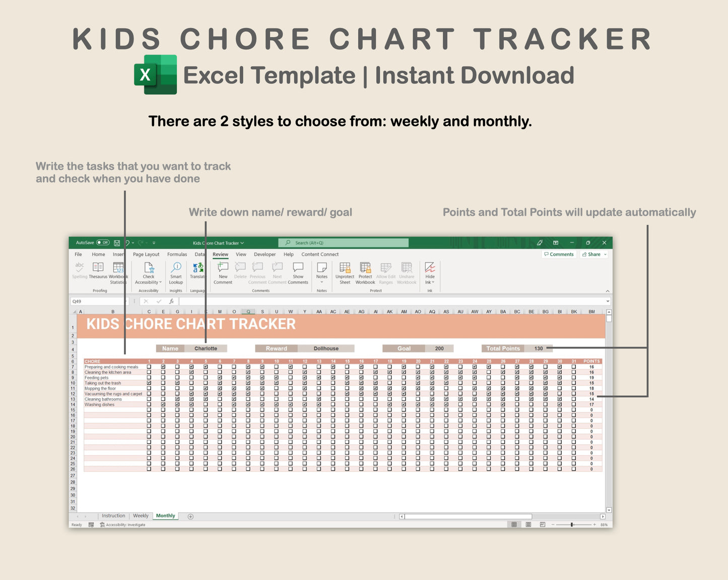Run Check Accessibility
This screenshot has width=728, height=580.
click(148, 272)
